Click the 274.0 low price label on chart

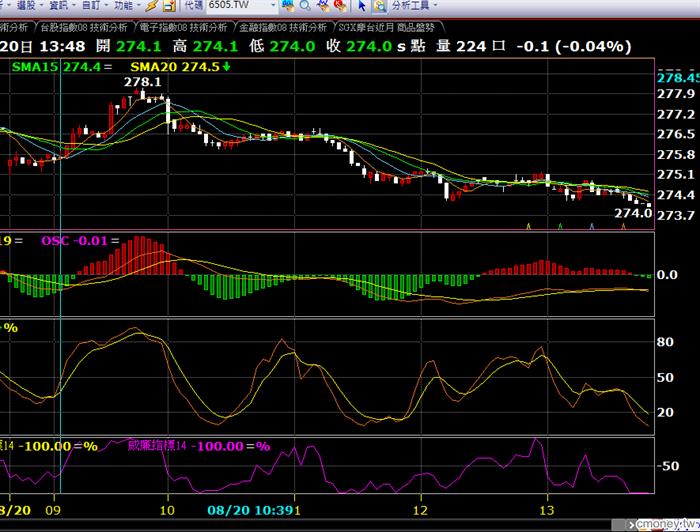633,213
